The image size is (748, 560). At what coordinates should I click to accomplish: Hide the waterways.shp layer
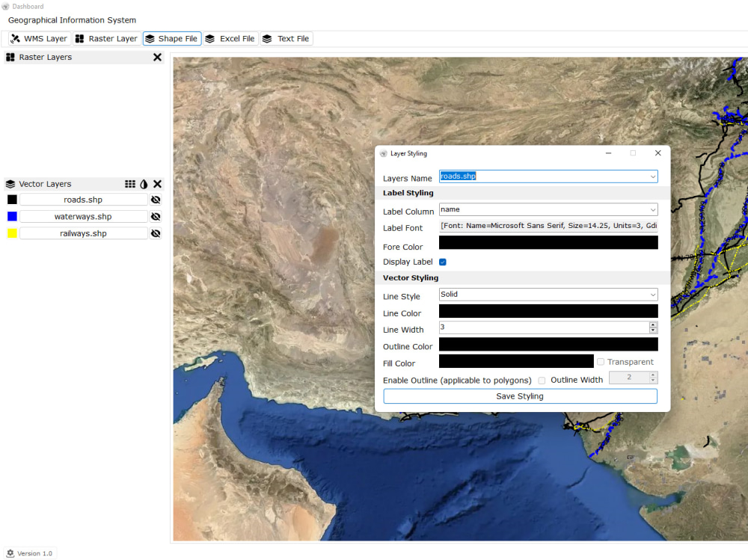156,217
